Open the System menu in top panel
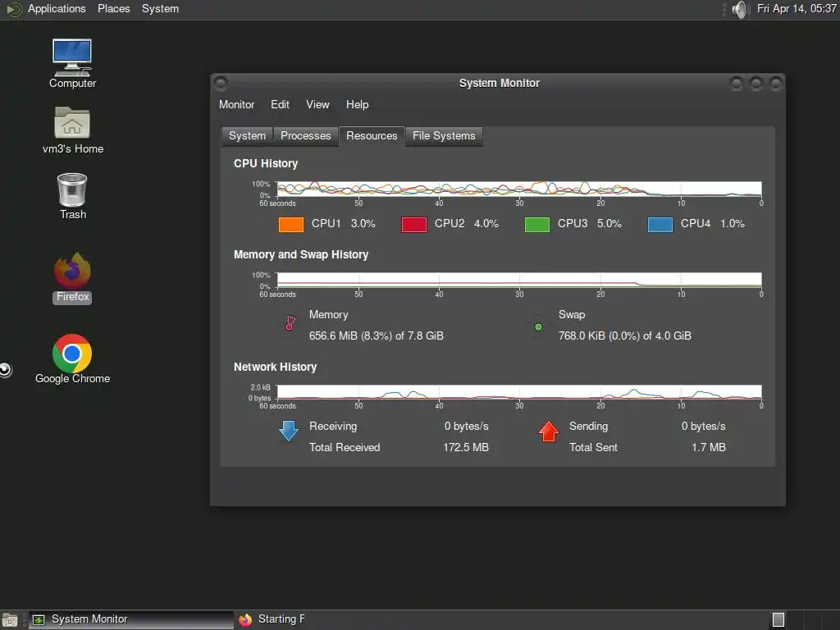 click(x=160, y=8)
